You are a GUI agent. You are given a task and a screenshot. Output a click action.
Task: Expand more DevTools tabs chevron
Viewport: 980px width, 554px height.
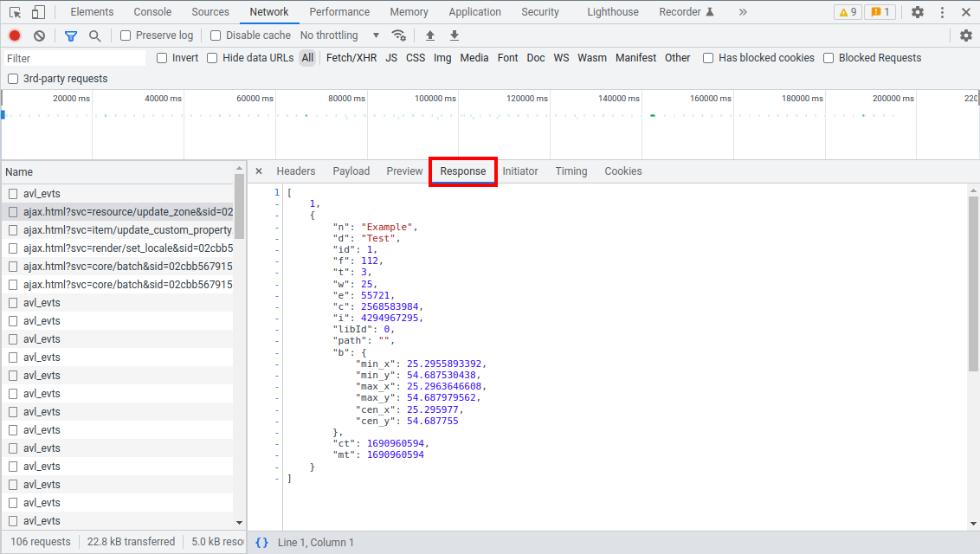(743, 12)
